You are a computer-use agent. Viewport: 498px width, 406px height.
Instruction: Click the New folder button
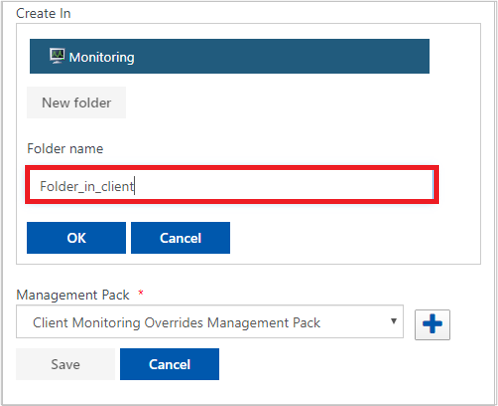[76, 103]
